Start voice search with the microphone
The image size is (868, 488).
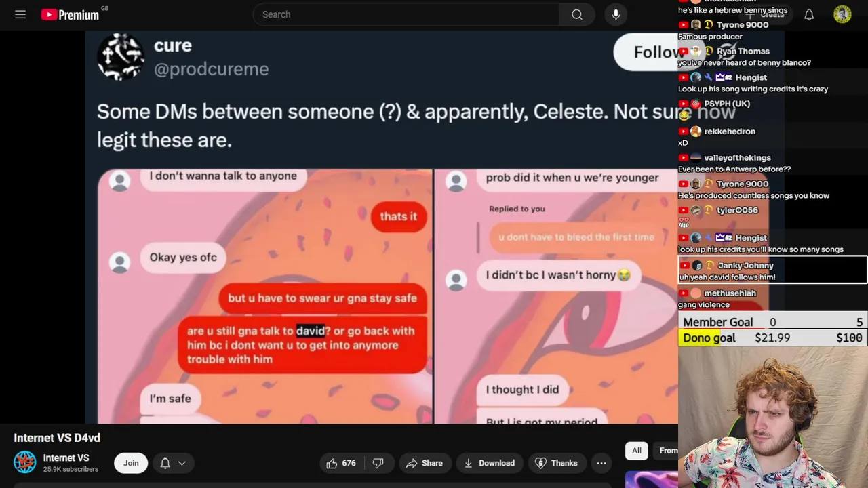(x=616, y=14)
